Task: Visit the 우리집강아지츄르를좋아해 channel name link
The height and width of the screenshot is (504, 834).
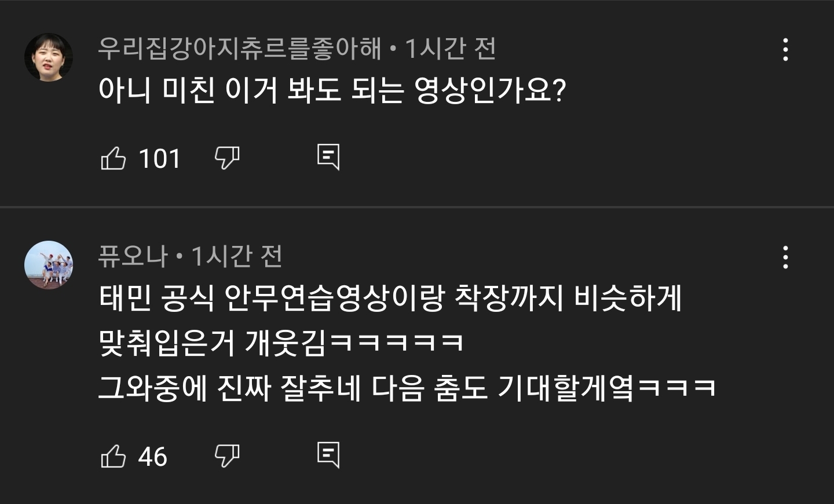Action: pos(240,49)
